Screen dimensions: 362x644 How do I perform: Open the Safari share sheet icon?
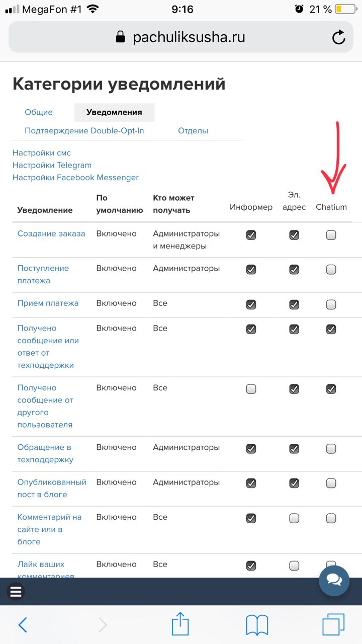click(180, 624)
